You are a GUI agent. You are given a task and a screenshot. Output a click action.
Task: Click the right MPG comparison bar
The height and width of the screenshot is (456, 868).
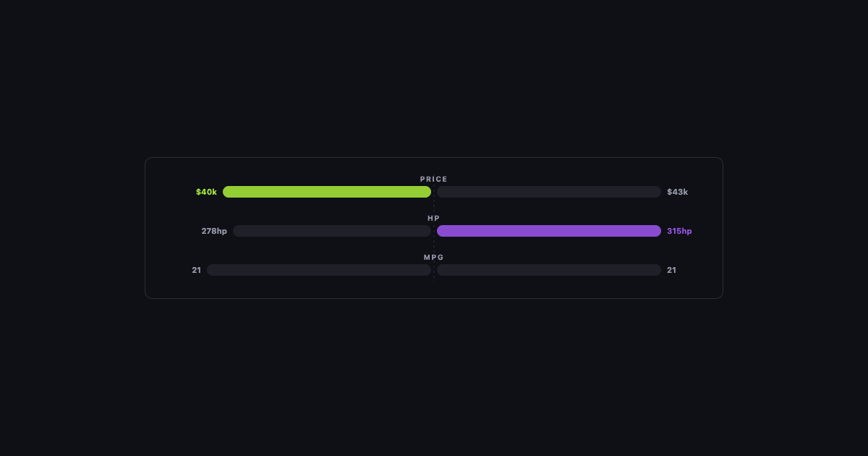click(x=549, y=270)
